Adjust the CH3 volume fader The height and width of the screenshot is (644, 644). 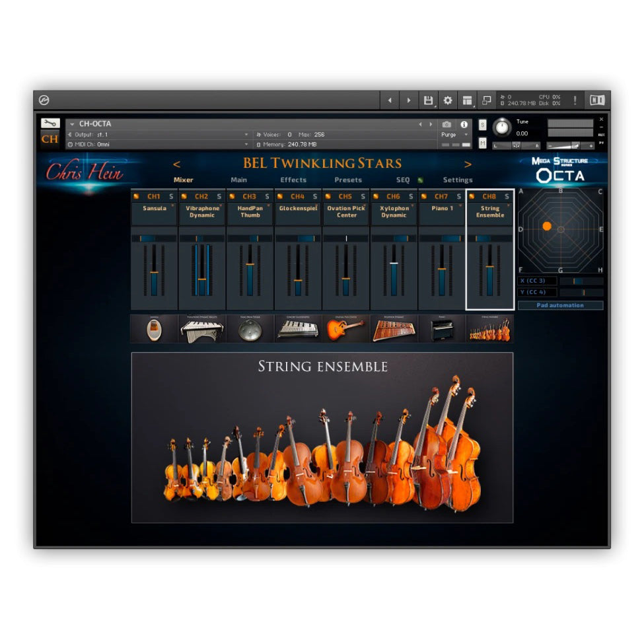[x=250, y=264]
